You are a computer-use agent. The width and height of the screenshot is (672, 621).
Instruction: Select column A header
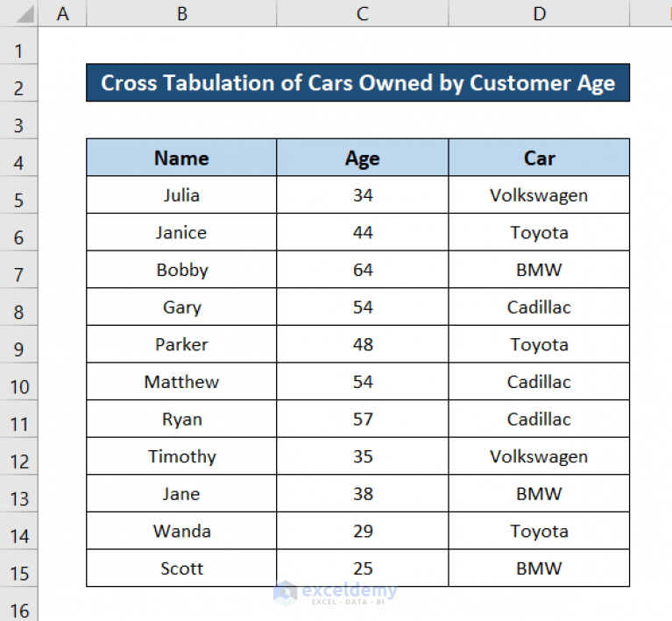click(62, 13)
